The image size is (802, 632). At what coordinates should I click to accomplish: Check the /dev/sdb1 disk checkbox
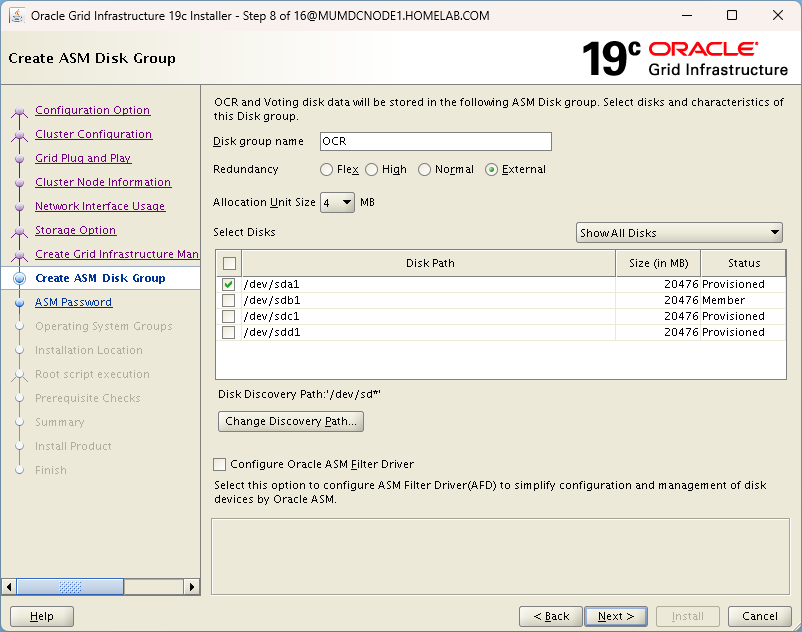click(229, 300)
